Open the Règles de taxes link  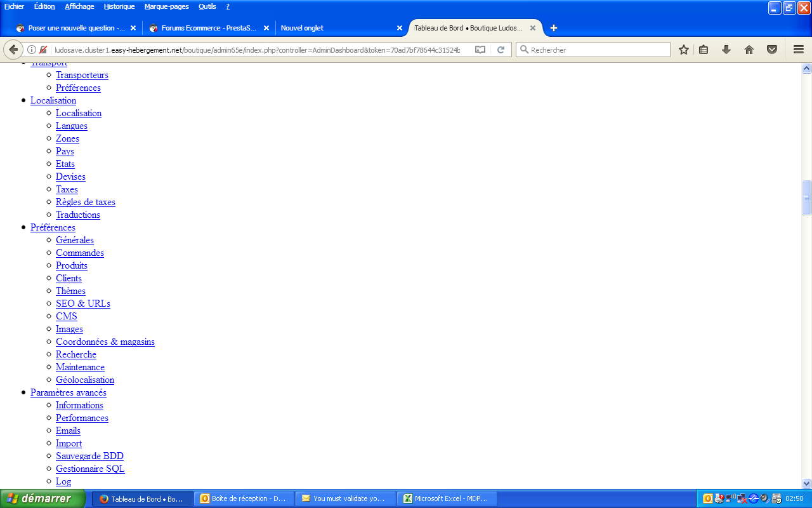(x=86, y=202)
